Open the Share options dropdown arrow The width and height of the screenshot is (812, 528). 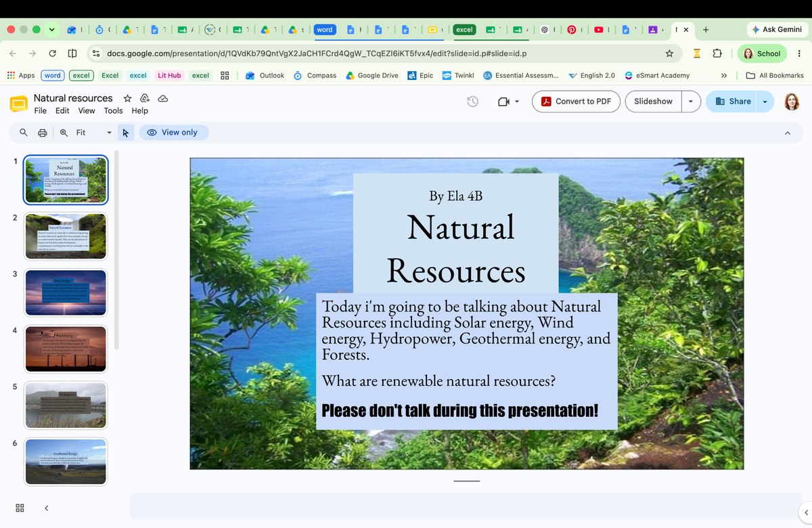point(765,102)
